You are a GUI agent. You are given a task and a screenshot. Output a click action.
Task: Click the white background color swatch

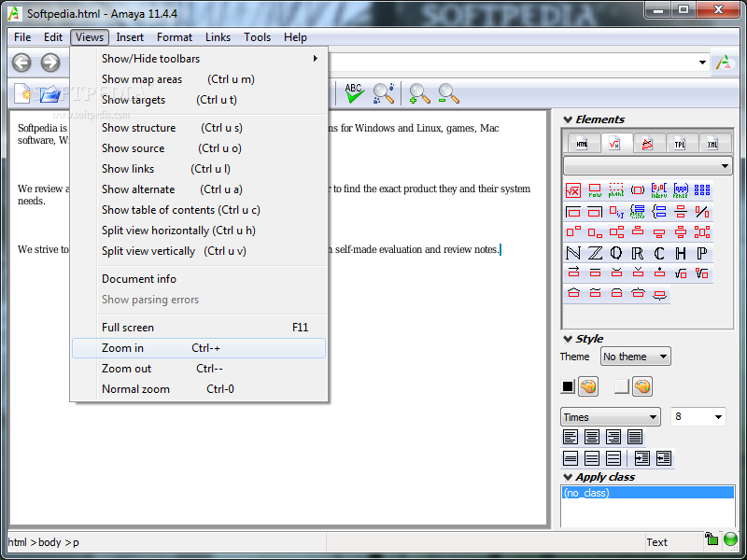click(x=622, y=386)
